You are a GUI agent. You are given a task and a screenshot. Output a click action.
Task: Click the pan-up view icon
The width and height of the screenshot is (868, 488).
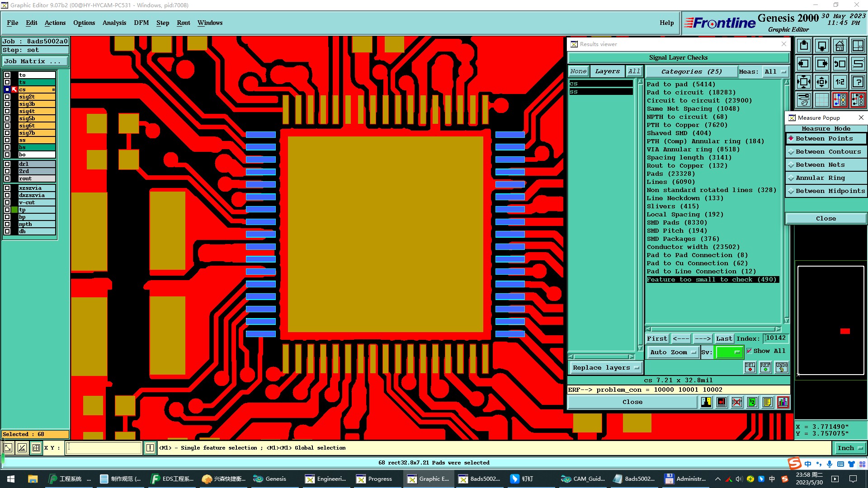coord(803,46)
